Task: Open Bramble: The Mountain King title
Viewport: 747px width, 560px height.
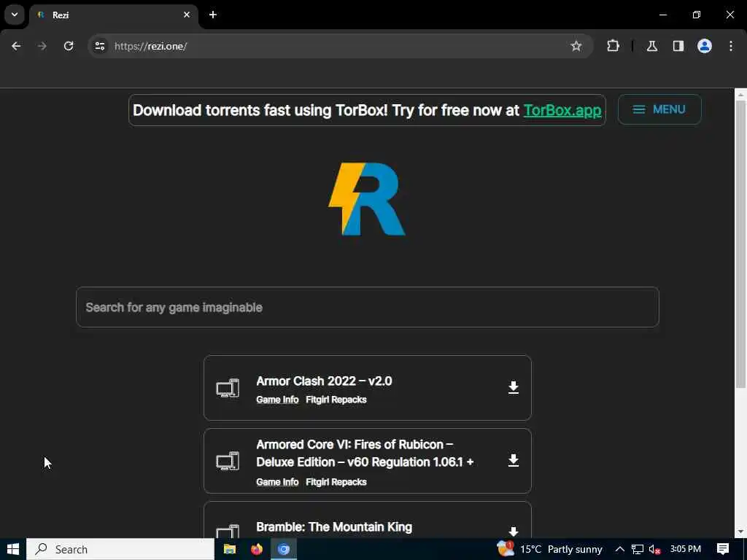Action: coord(334,527)
